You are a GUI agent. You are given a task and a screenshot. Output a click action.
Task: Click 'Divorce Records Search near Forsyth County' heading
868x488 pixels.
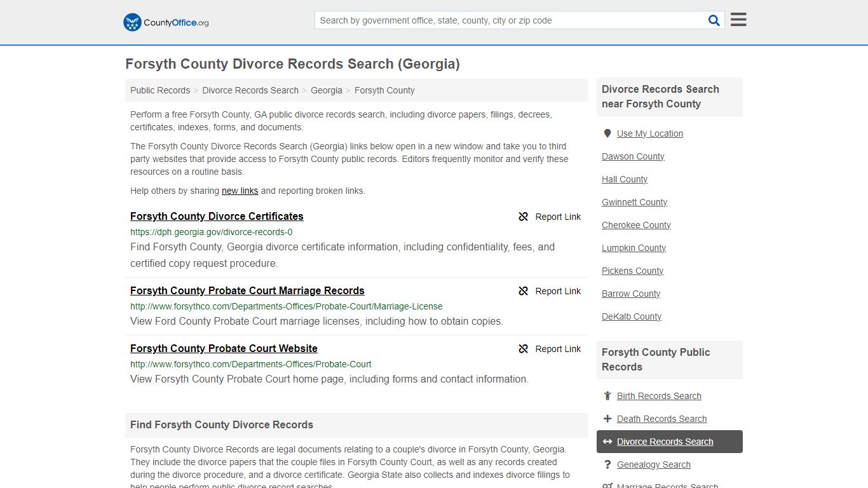(660, 97)
